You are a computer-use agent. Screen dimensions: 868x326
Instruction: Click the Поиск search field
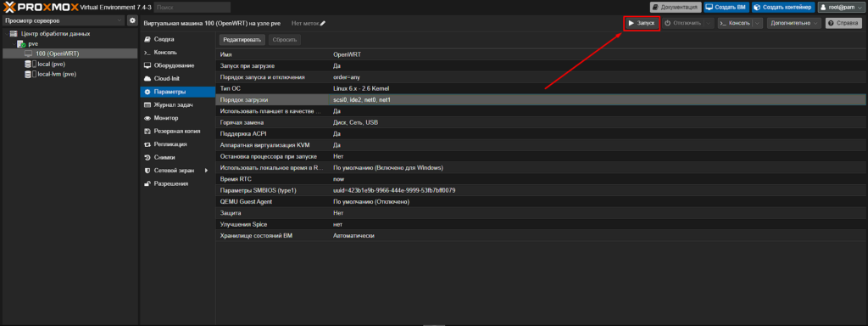coord(192,7)
